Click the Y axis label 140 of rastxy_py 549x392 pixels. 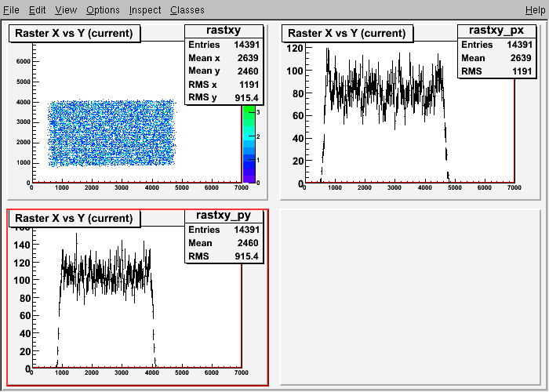click(22, 245)
